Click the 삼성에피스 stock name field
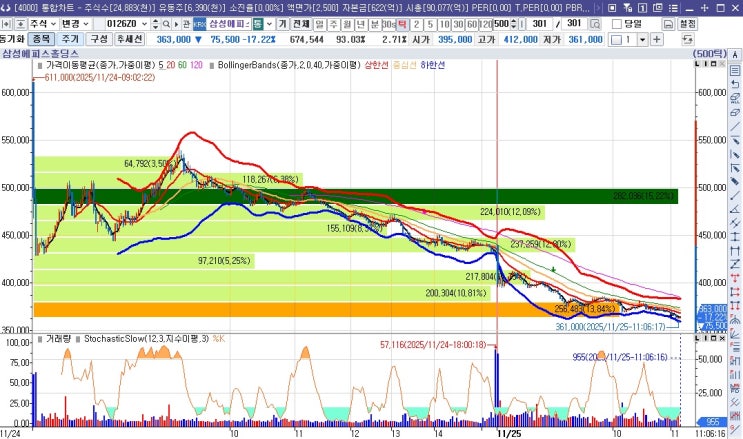This screenshot has height=439, width=743. point(229,24)
